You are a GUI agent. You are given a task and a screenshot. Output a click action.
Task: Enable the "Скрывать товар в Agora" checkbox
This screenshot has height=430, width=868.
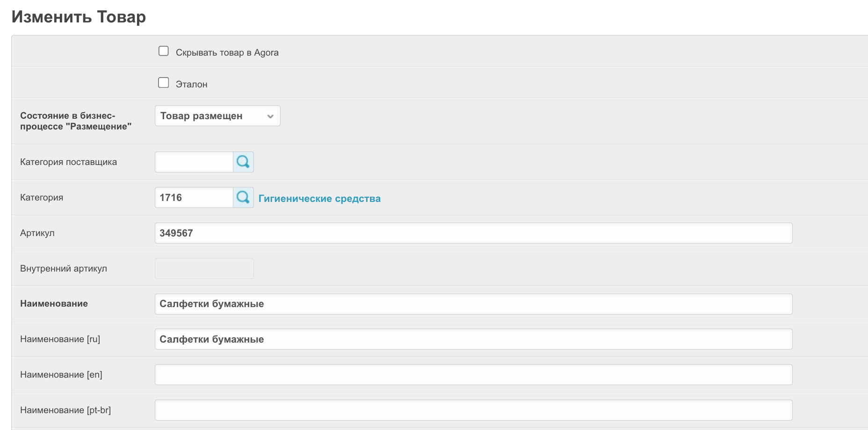pyautogui.click(x=163, y=51)
